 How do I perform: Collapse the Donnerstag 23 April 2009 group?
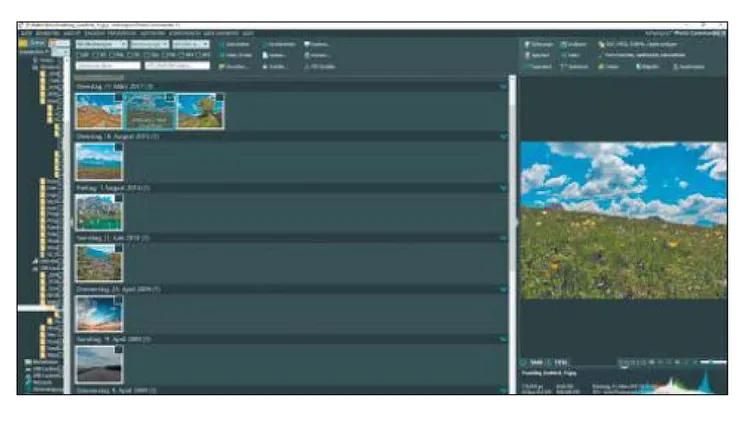point(503,289)
